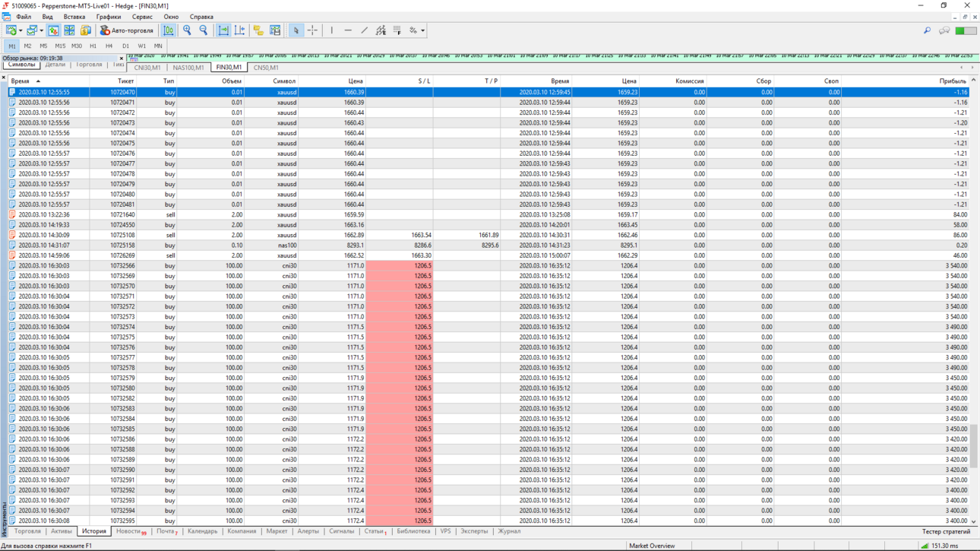Image resolution: width=980 pixels, height=551 pixels.
Task: Close the Обзор рынка panel
Action: 122,58
